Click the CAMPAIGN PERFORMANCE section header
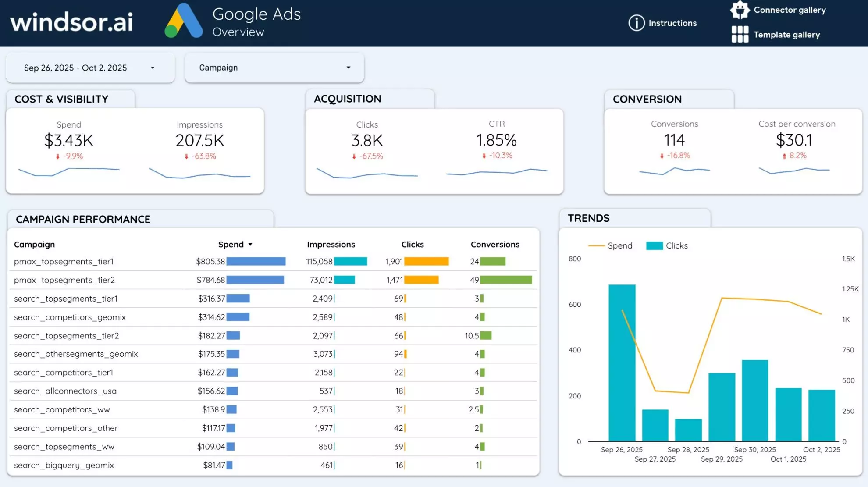The width and height of the screenshot is (868, 487). (83, 219)
